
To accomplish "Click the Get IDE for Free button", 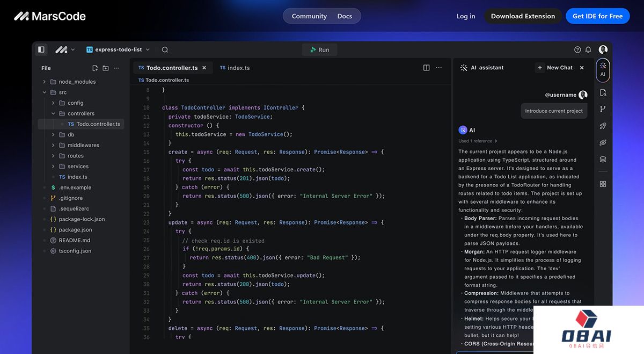I will pos(597,16).
